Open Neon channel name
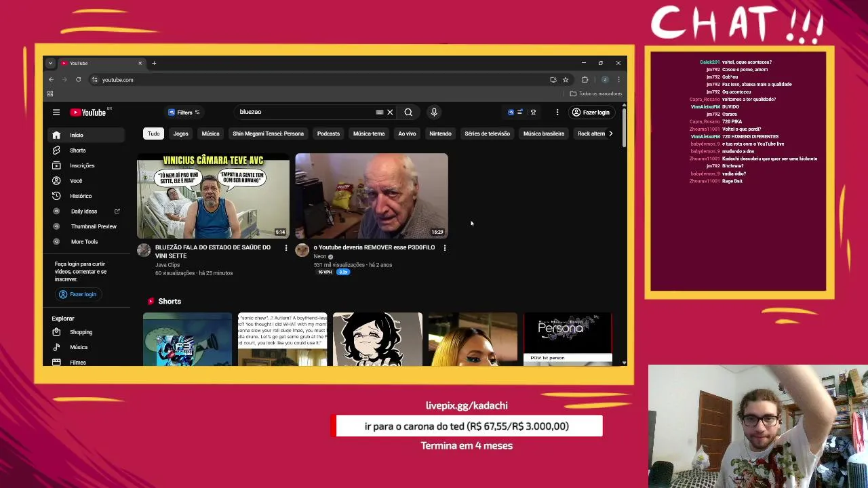 click(x=320, y=256)
